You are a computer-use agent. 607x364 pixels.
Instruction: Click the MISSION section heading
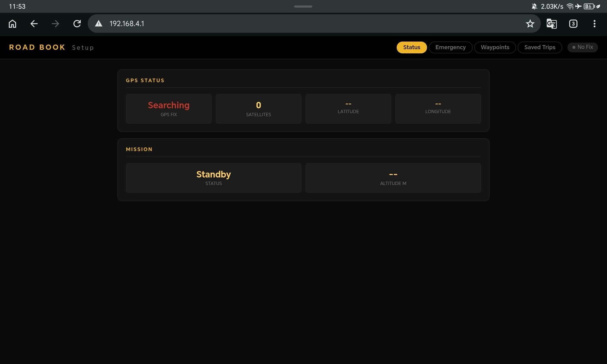(139, 149)
